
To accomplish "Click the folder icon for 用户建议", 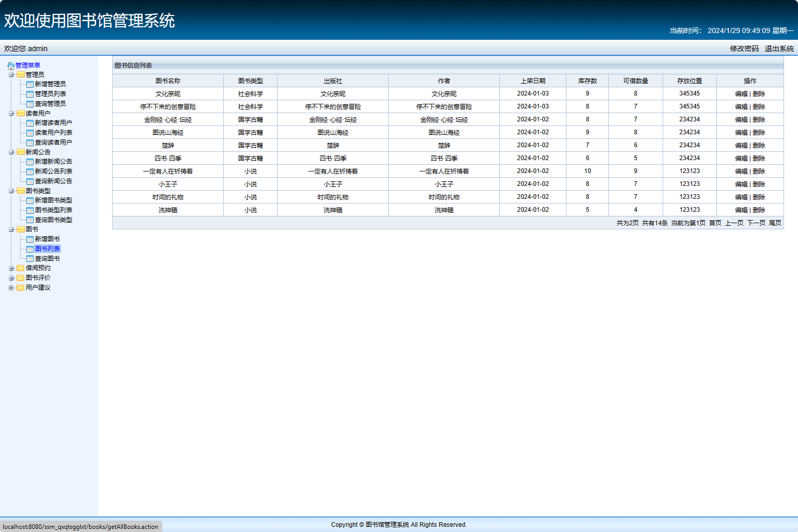I will pos(21,288).
